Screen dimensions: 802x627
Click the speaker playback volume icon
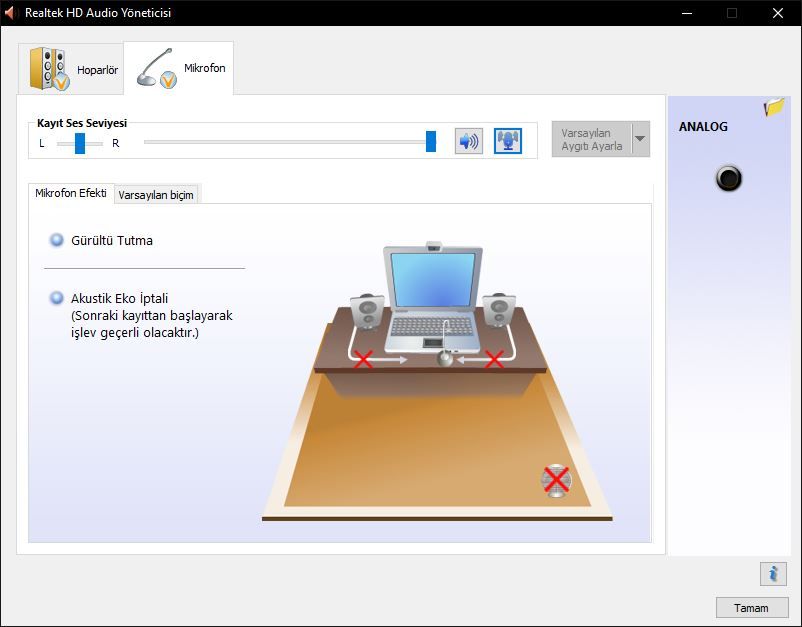click(467, 140)
